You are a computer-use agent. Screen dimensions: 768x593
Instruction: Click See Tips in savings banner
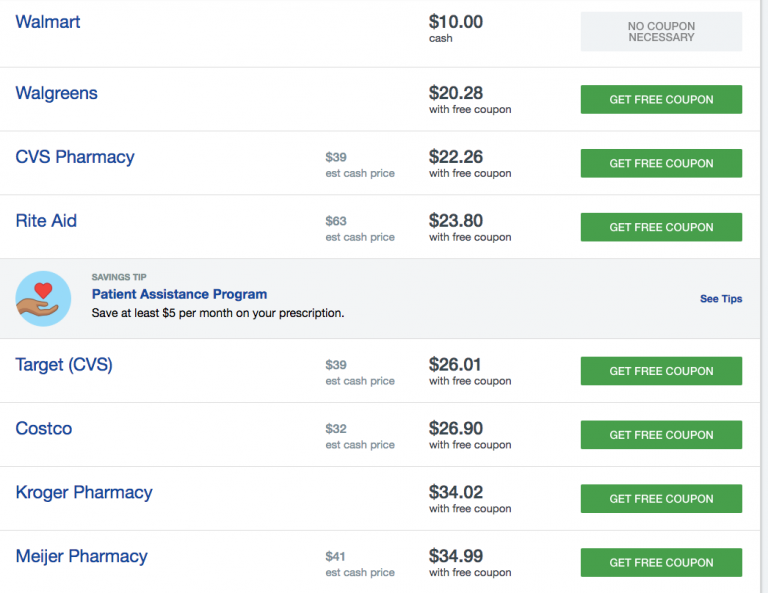721,299
